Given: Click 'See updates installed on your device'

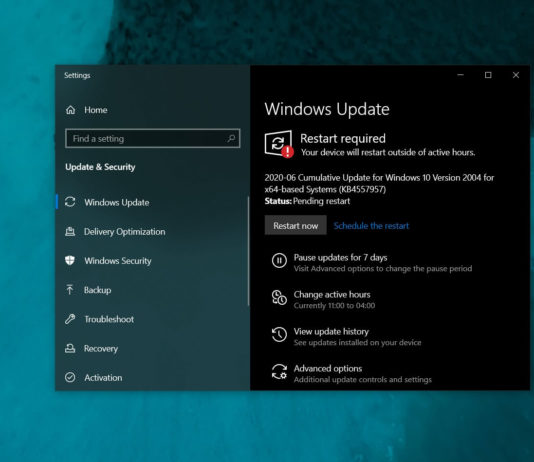Looking at the screenshot, I should point(357,342).
